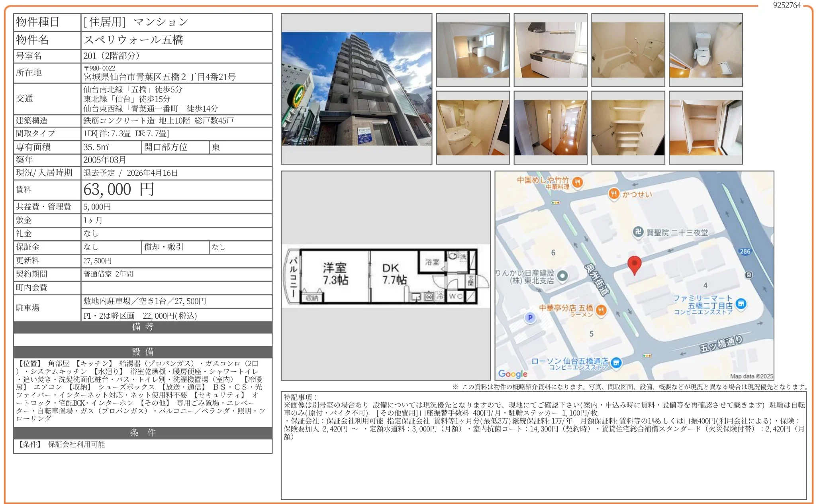Screen dimensions: 819x504
Task: Open the bathroom tub photo thumbnail
Action: [x=628, y=50]
